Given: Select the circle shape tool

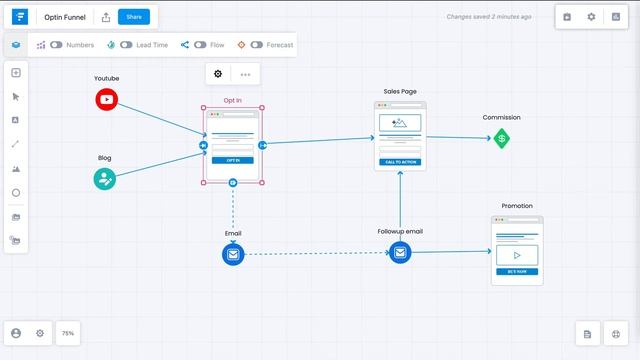Looking at the screenshot, I should (x=16, y=193).
